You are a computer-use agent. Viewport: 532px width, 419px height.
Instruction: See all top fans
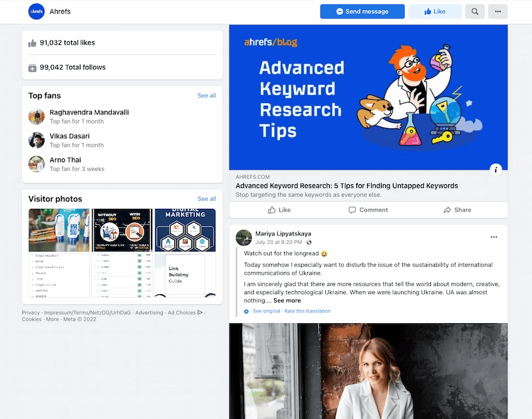(207, 96)
